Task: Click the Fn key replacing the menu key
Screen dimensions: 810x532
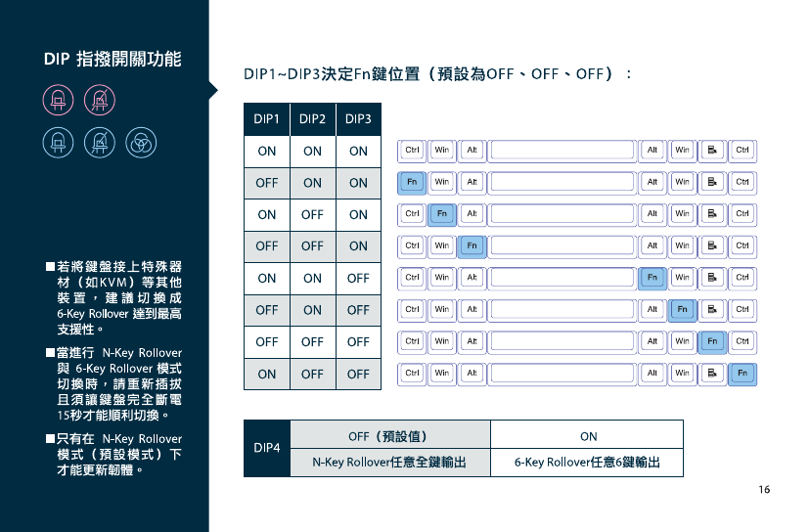Action: (x=712, y=342)
